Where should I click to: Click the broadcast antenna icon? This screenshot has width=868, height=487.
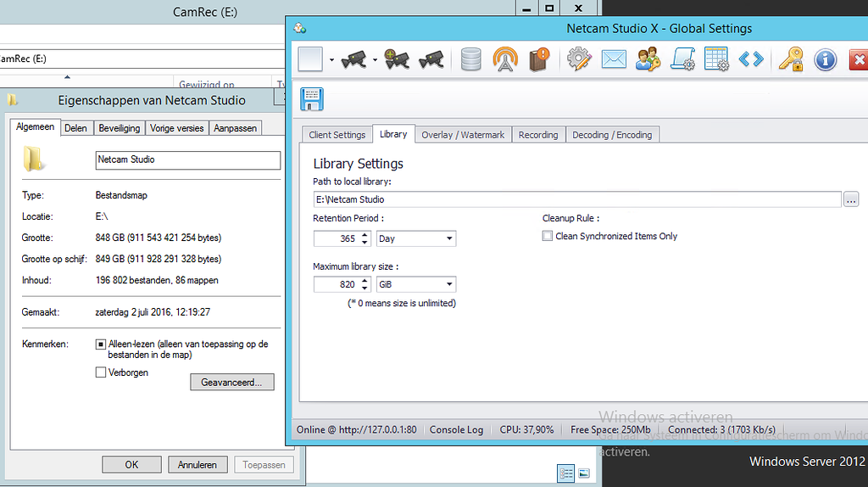[x=505, y=59]
